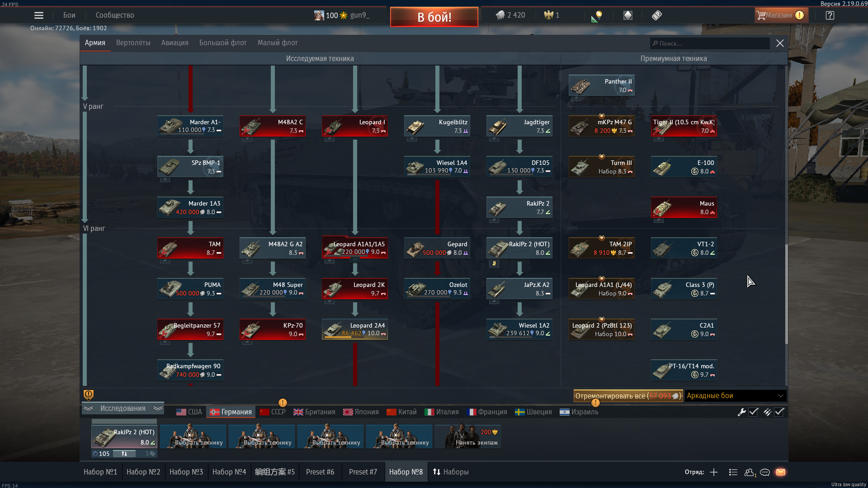Open the contacts friends icon
This screenshot has height=488, width=868.
coord(750,472)
